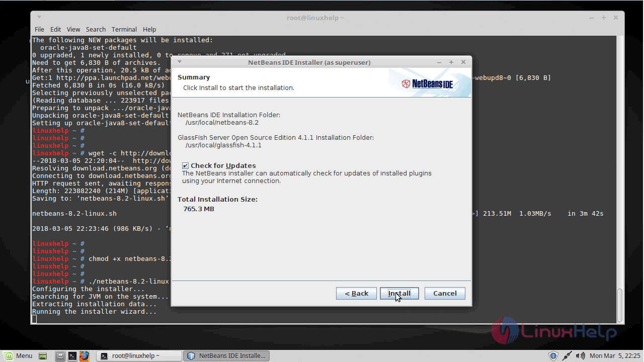644x362 pixels.
Task: Open the terminal Edit menu
Action: coord(55,29)
